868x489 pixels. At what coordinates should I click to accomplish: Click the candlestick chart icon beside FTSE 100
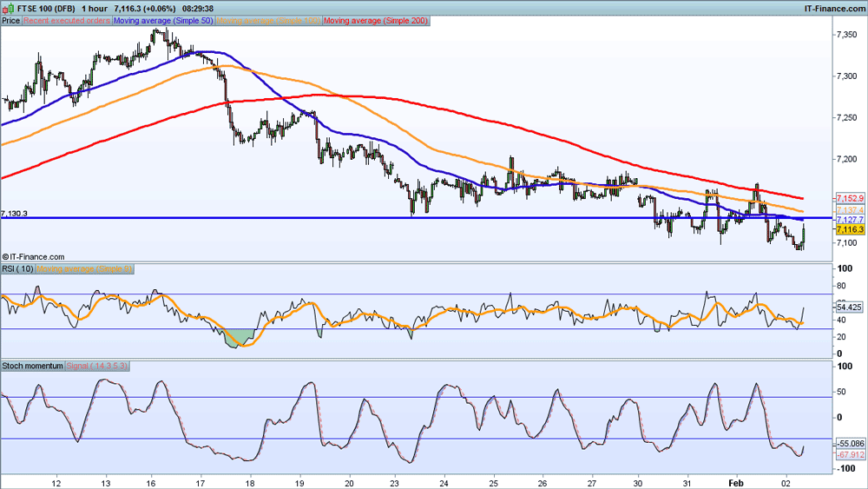[7, 9]
